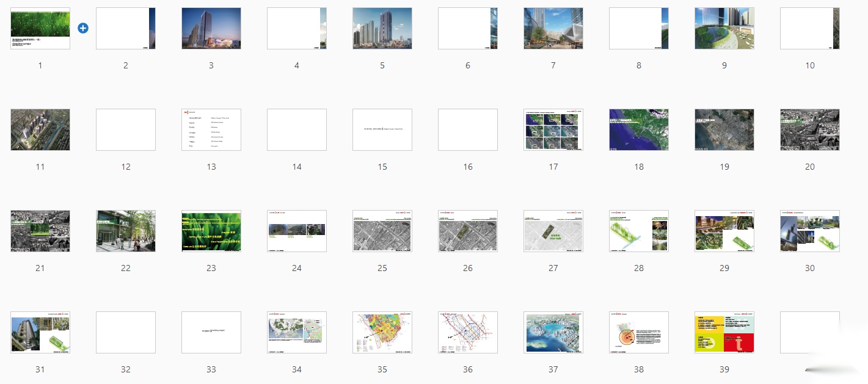
Task: Click the blue plus icon to add a slide
Action: click(x=83, y=28)
